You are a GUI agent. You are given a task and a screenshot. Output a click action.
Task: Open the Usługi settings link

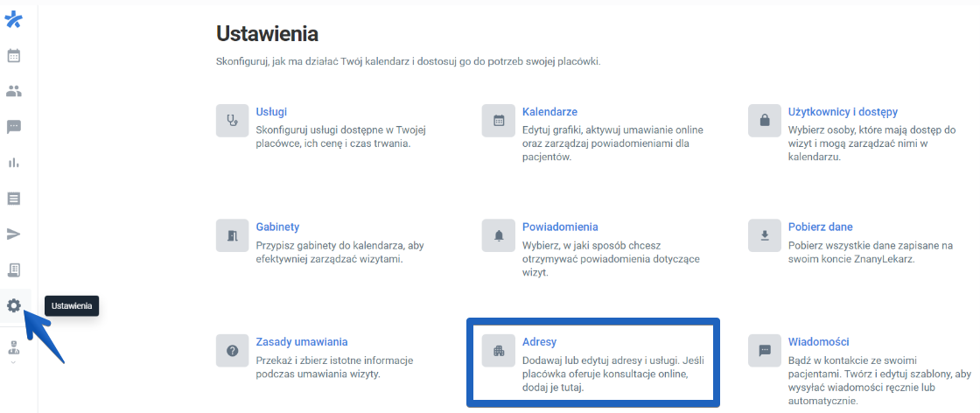[x=271, y=112]
